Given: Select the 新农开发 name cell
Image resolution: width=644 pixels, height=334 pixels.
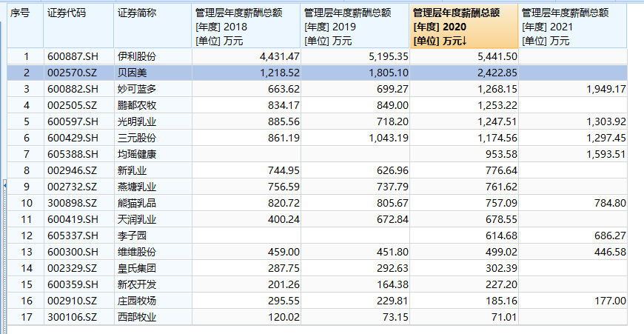Looking at the screenshot, I should pyautogui.click(x=137, y=284).
